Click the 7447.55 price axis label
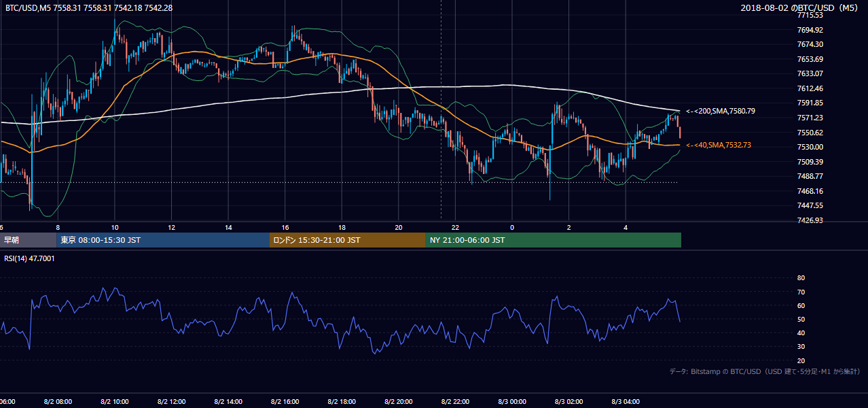Screen dimensions: 868x408 810,205
